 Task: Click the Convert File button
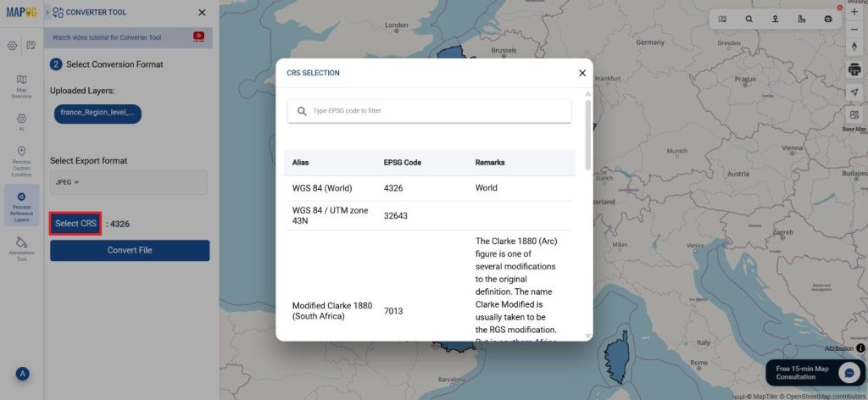[130, 250]
